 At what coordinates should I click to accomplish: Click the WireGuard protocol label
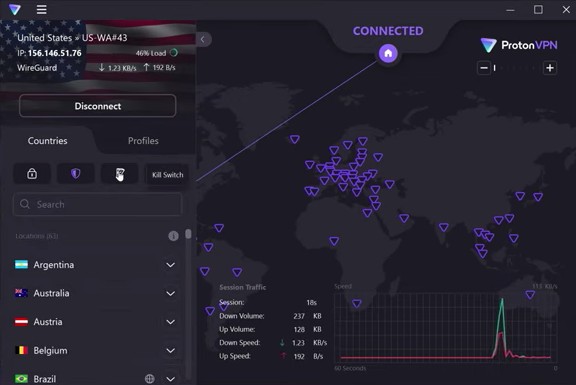[37, 68]
